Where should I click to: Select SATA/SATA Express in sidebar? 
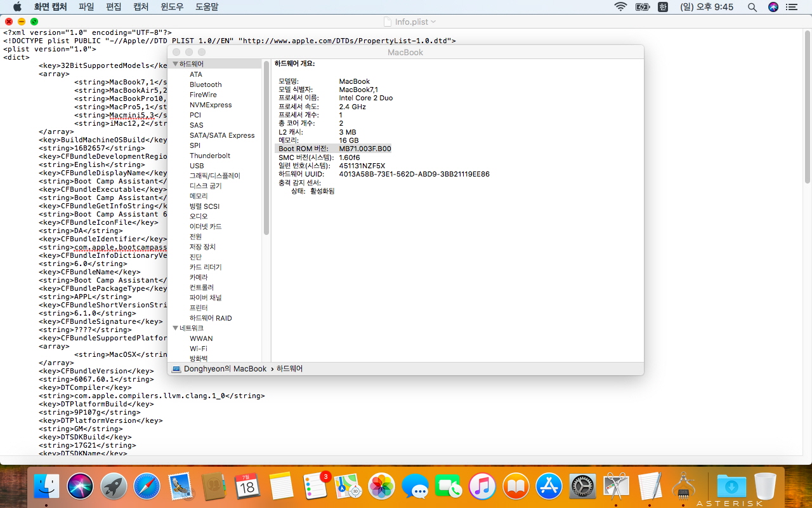(x=222, y=135)
